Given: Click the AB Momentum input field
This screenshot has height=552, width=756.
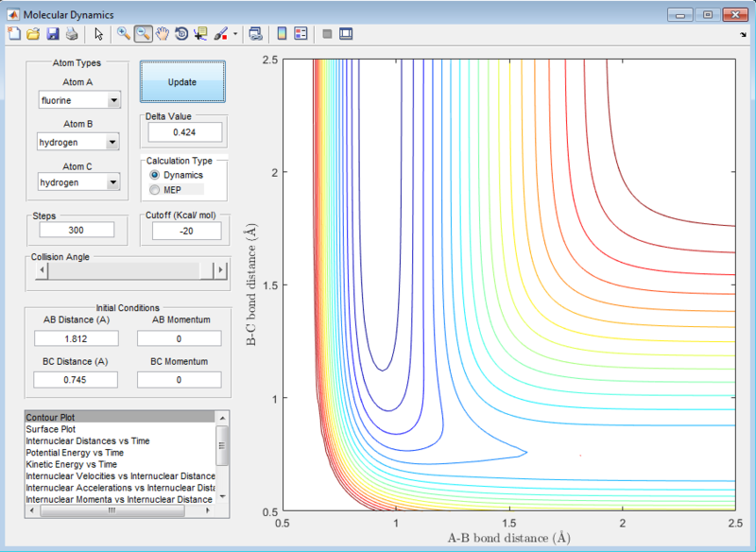Looking at the screenshot, I should coord(179,338).
